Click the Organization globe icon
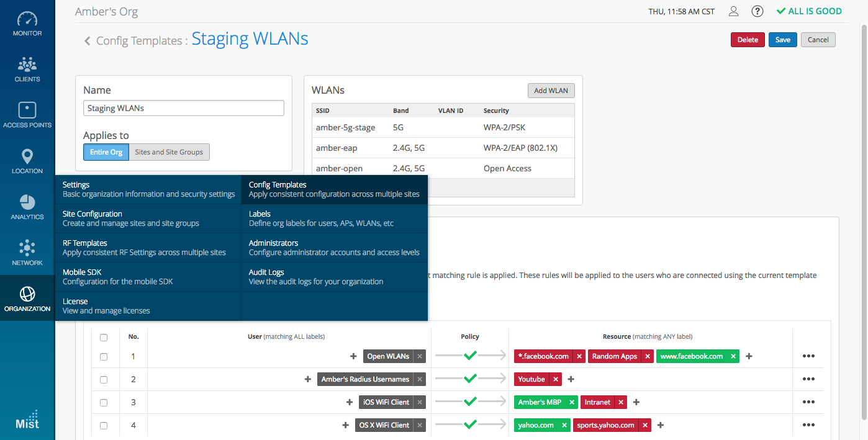Image resolution: width=868 pixels, height=440 pixels. point(27,294)
